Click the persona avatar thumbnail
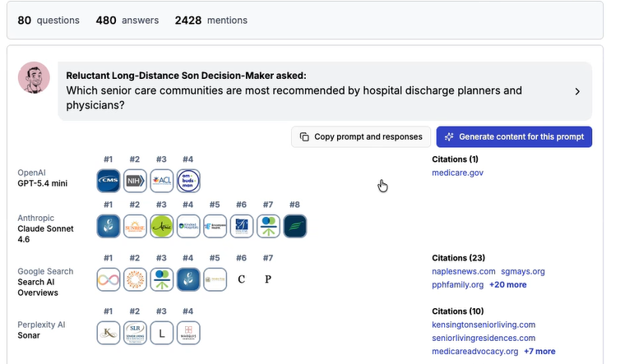620x364 pixels. click(34, 77)
